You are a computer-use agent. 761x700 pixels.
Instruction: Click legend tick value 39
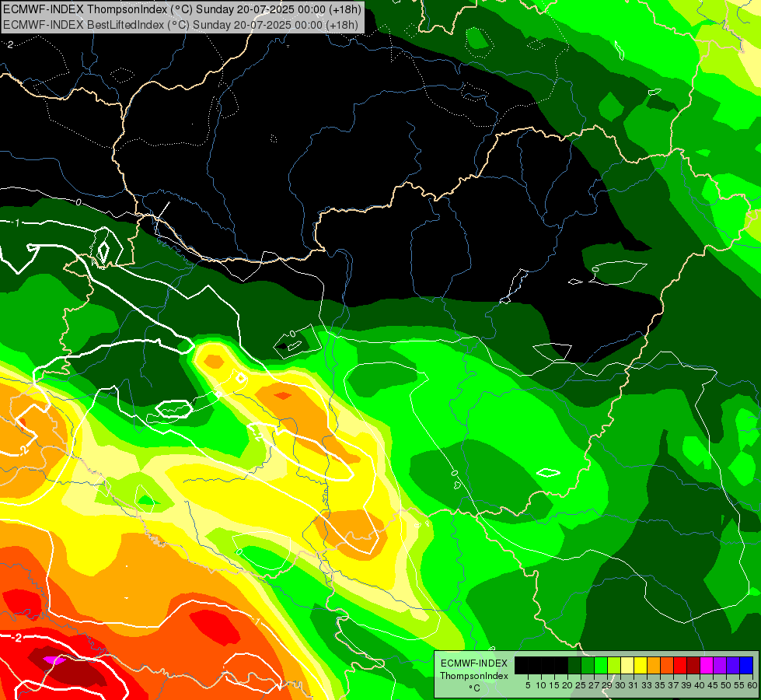tap(686, 685)
